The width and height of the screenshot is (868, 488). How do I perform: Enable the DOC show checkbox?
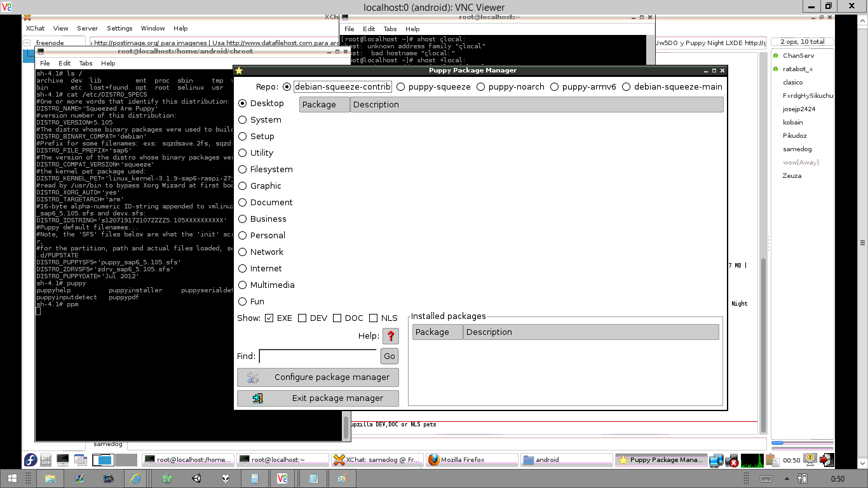tap(337, 318)
